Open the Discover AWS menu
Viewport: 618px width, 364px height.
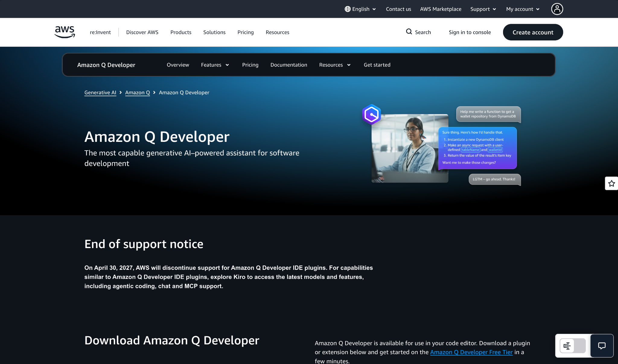[x=142, y=32]
